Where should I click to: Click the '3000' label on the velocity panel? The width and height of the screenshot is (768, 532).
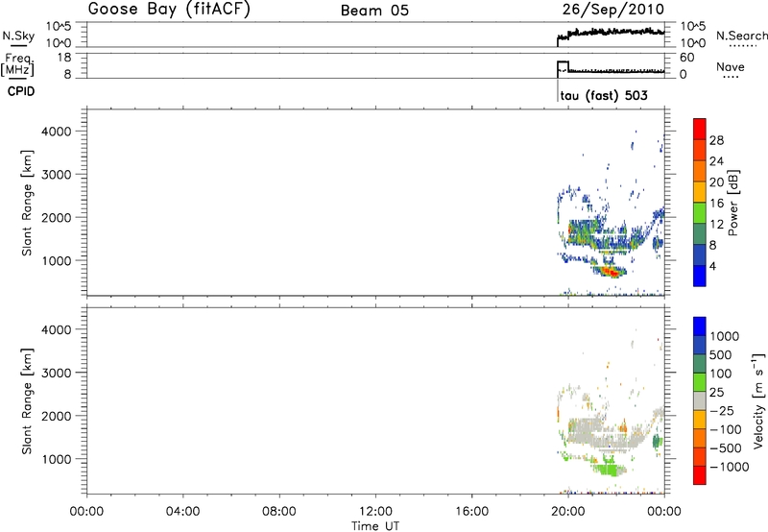pos(57,373)
